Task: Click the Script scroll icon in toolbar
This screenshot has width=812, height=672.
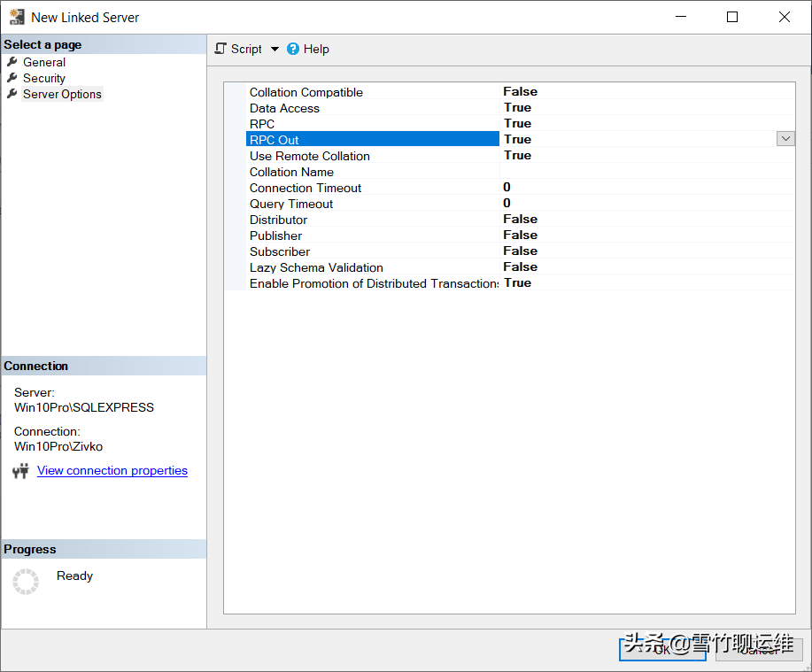Action: tap(221, 49)
